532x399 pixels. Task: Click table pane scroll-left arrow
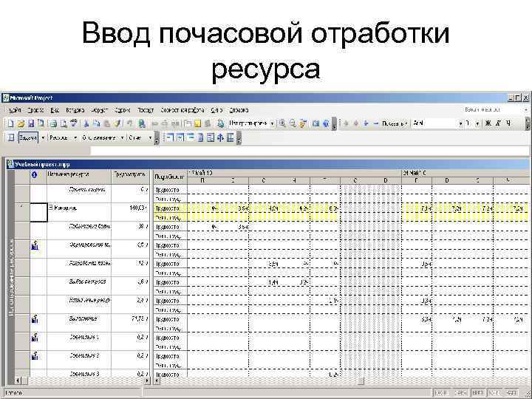point(18,381)
